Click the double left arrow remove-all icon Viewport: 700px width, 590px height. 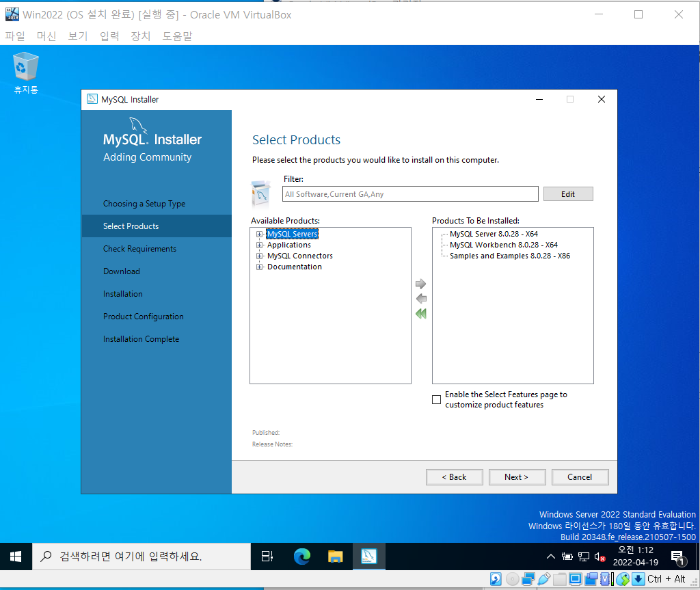(x=421, y=314)
